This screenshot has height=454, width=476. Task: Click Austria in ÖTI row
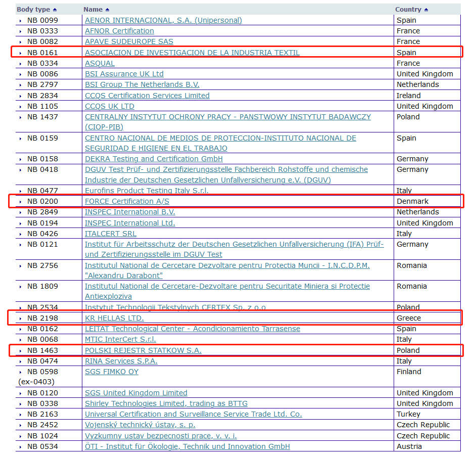click(409, 447)
